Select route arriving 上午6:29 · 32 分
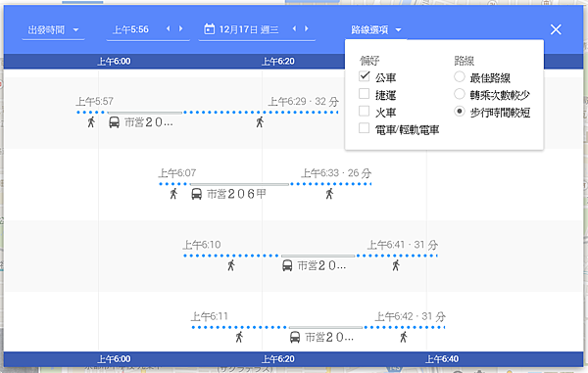The image size is (588, 373). point(304,101)
